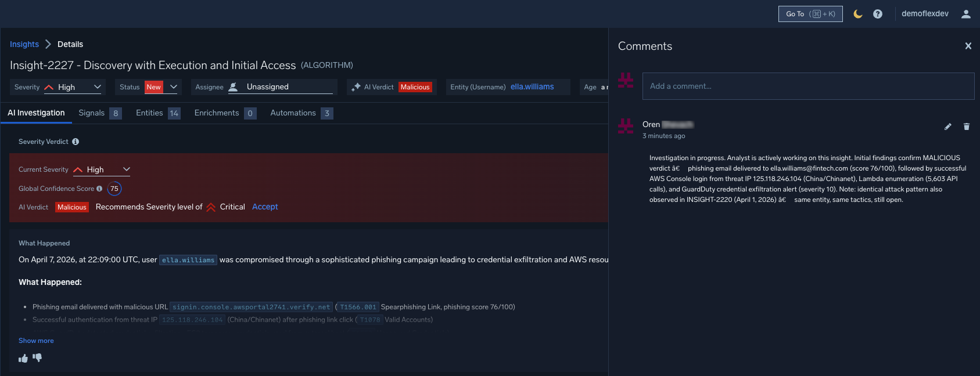
Task: Open ella.williams entity username link
Action: 532,87
